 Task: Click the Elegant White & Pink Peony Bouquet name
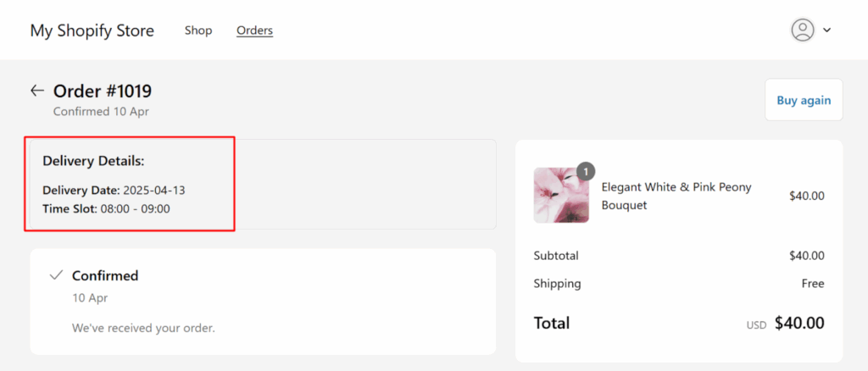click(676, 196)
